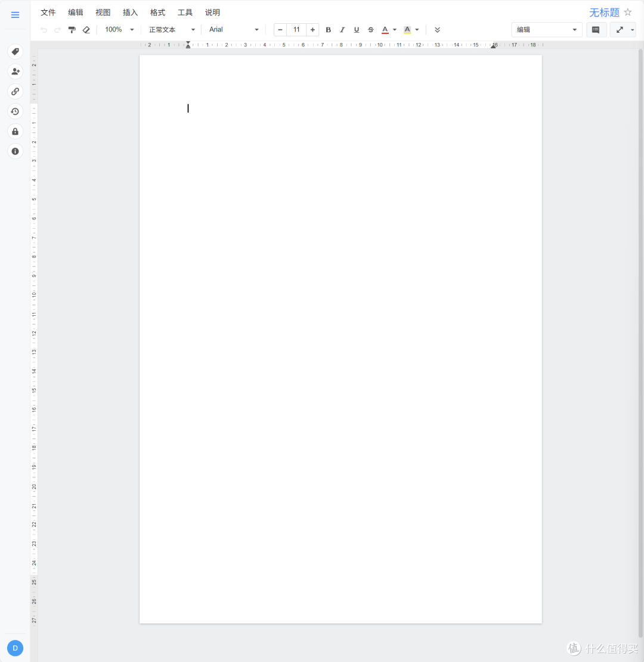Open the 100% zoom dropdown
Viewport: 644px width, 662px height.
119,30
